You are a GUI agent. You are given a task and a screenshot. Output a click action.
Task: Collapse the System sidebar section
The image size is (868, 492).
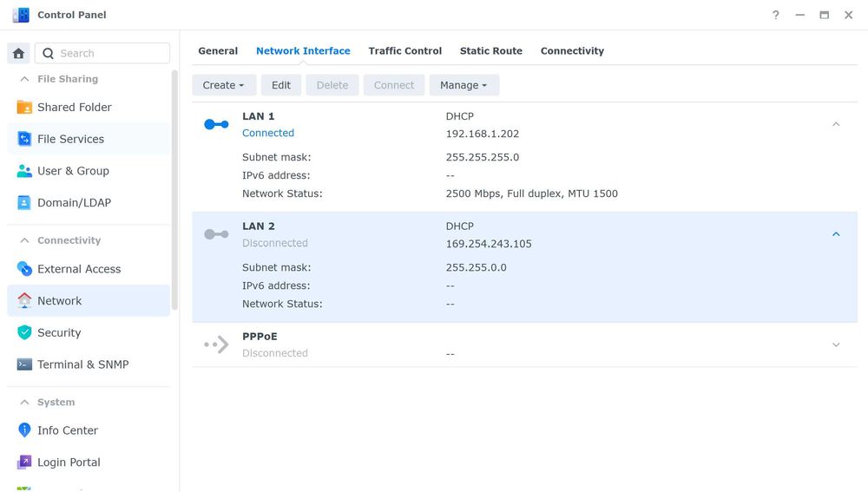[x=24, y=403]
